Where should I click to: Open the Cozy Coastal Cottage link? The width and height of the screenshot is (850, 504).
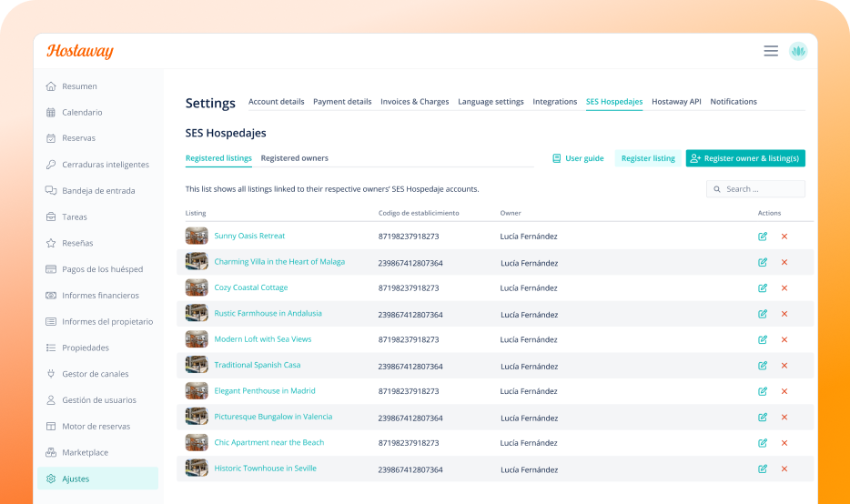(x=251, y=287)
